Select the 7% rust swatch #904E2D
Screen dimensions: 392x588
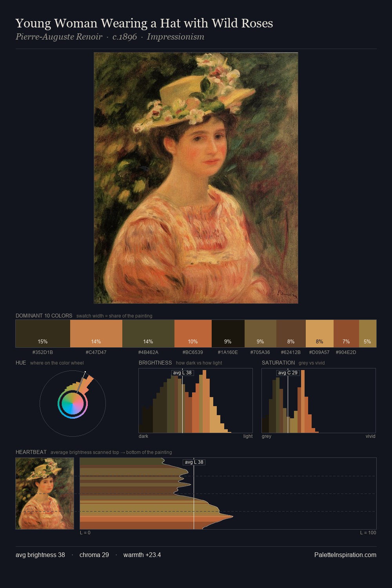click(x=346, y=334)
